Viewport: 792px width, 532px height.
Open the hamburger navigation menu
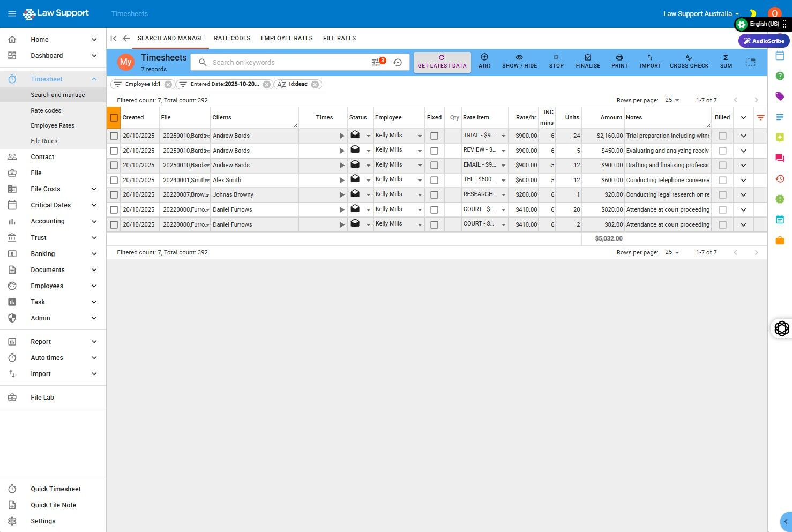coord(12,13)
